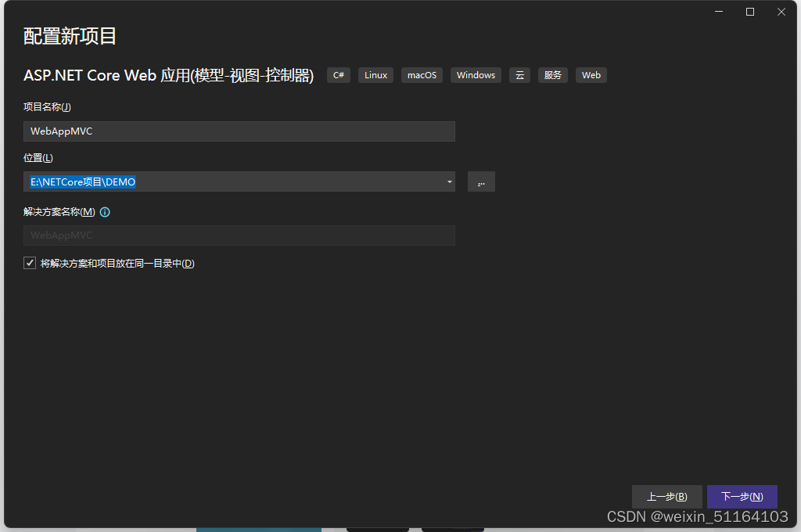The width and height of the screenshot is (801, 532).
Task: Click the info icon beside 解决方案名称
Action: (x=105, y=211)
